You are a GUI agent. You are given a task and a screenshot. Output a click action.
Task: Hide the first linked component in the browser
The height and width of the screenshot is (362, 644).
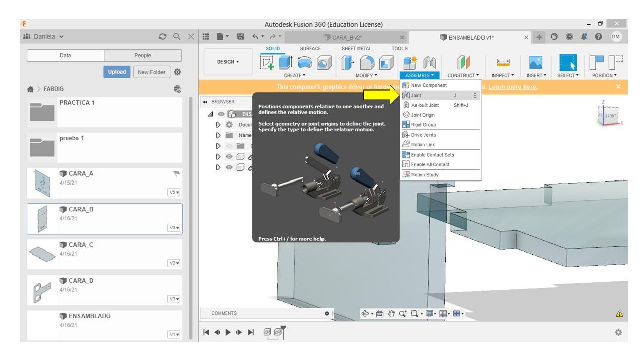tap(229, 157)
